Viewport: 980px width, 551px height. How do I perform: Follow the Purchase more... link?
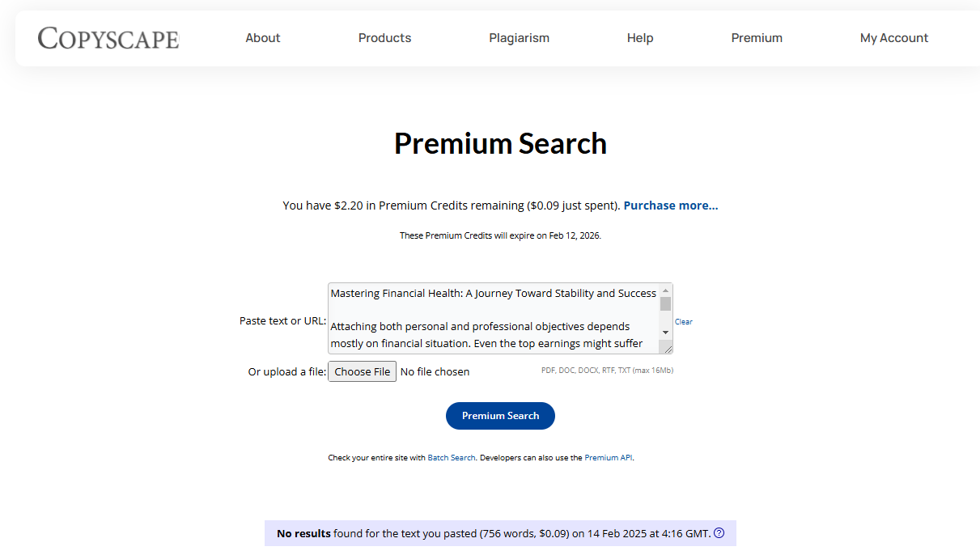click(x=671, y=206)
